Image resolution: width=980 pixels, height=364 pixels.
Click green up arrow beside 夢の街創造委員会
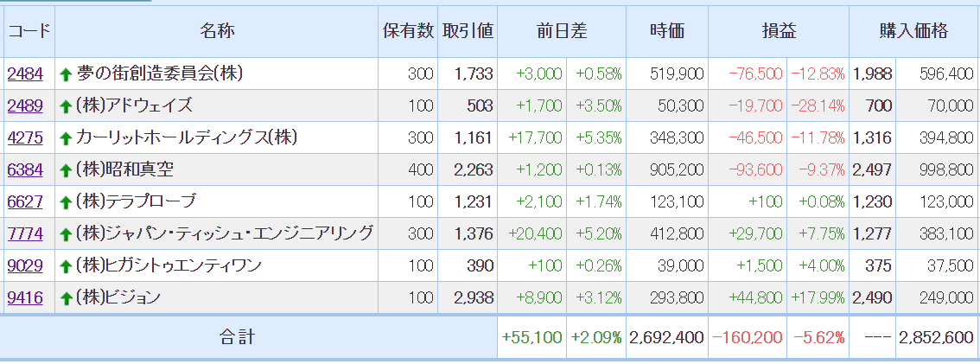point(66,74)
